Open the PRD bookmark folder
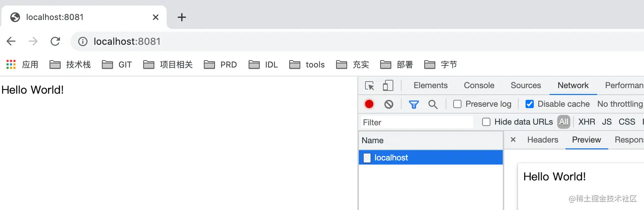This screenshot has height=210, width=644. (x=220, y=64)
